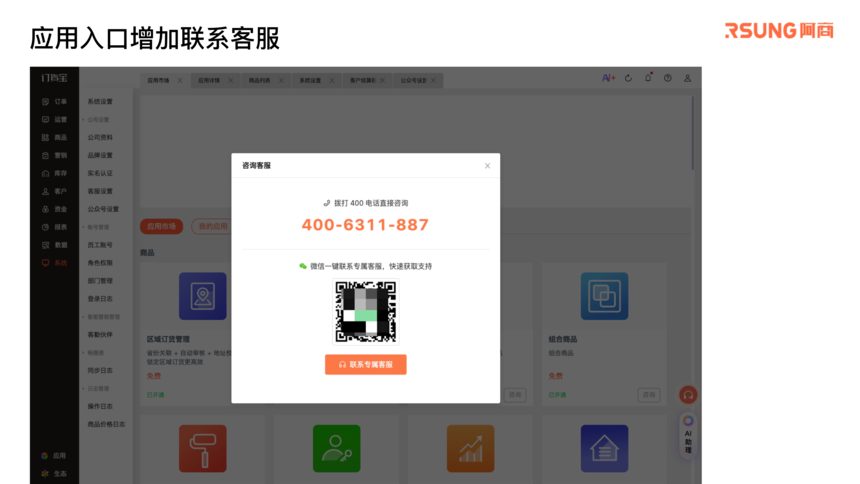Open 应用 at sidebar bottom
860x484 pixels.
click(x=54, y=455)
